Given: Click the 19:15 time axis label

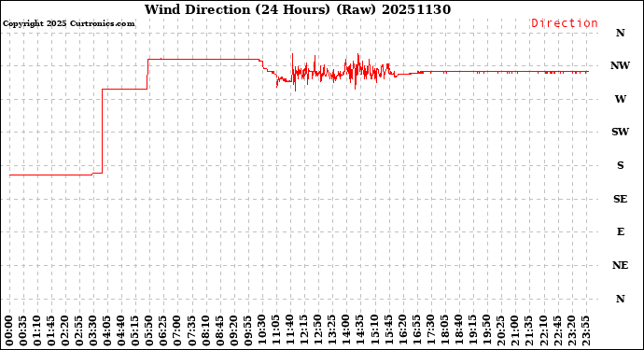Looking at the screenshot, I should [472, 330].
